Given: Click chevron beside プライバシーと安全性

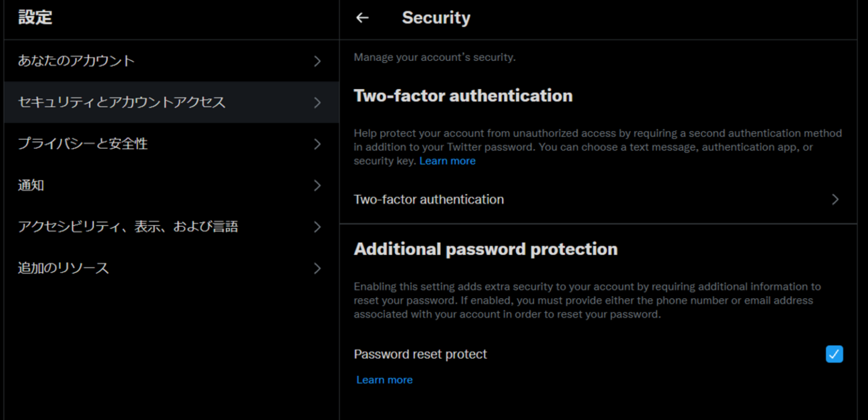Looking at the screenshot, I should pyautogui.click(x=317, y=144).
